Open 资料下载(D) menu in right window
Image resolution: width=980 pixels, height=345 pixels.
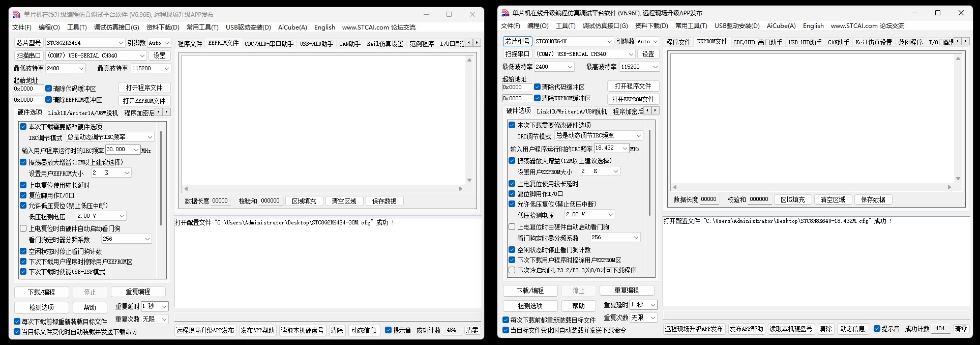tap(651, 26)
